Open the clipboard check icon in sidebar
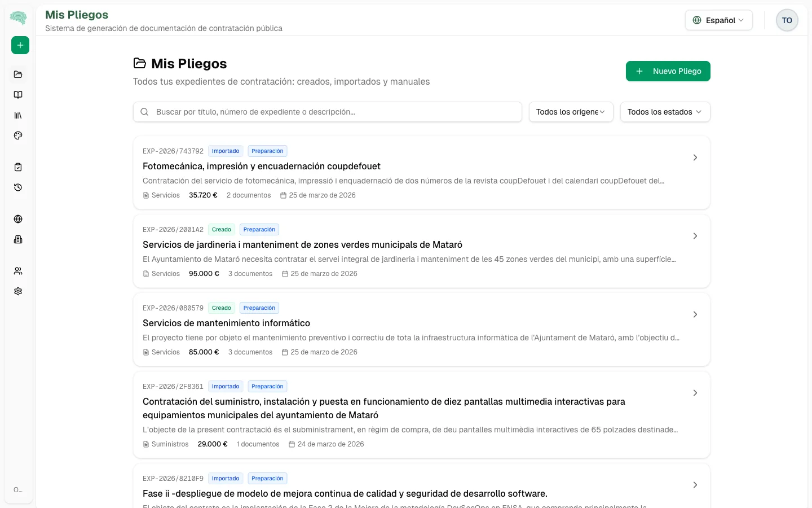This screenshot has height=508, width=812. point(18,167)
